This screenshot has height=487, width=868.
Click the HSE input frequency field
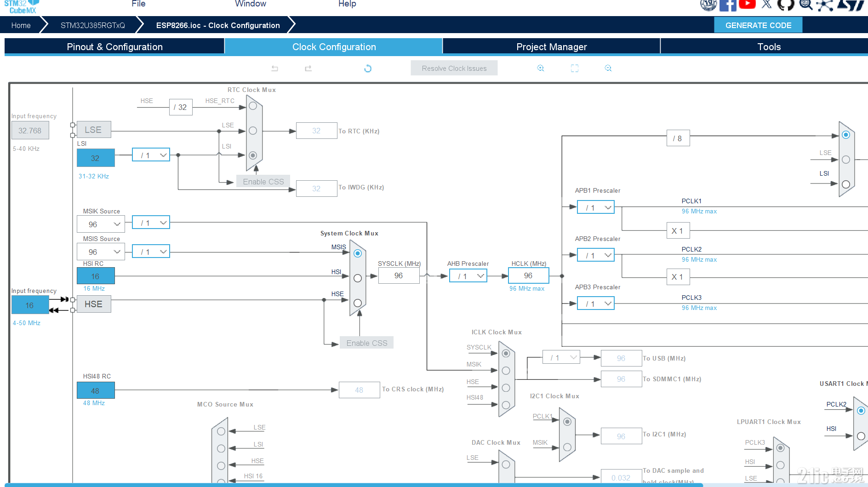pos(30,305)
